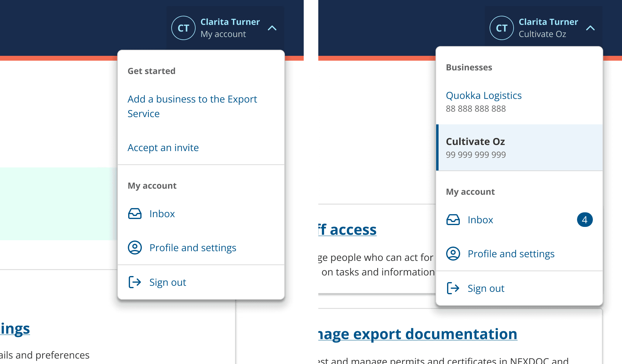The width and height of the screenshot is (622, 364).
Task: Click Sign out arrow icon in right menu
Action: point(453,288)
